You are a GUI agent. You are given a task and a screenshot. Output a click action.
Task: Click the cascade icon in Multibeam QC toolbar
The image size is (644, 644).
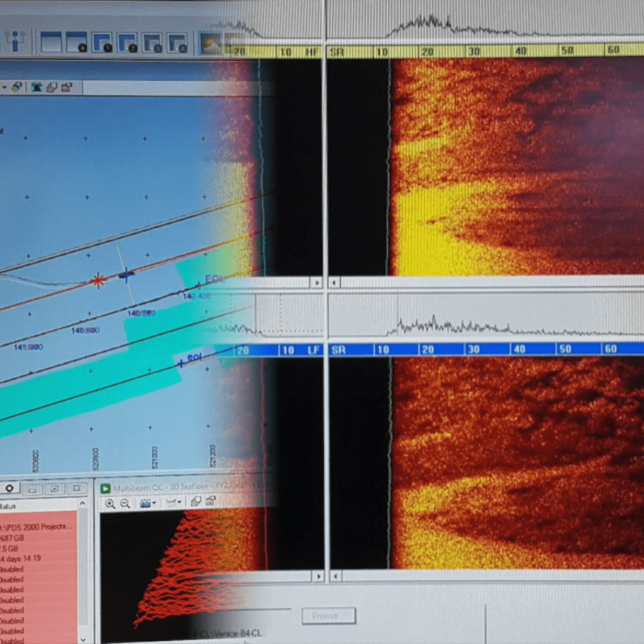[x=196, y=501]
